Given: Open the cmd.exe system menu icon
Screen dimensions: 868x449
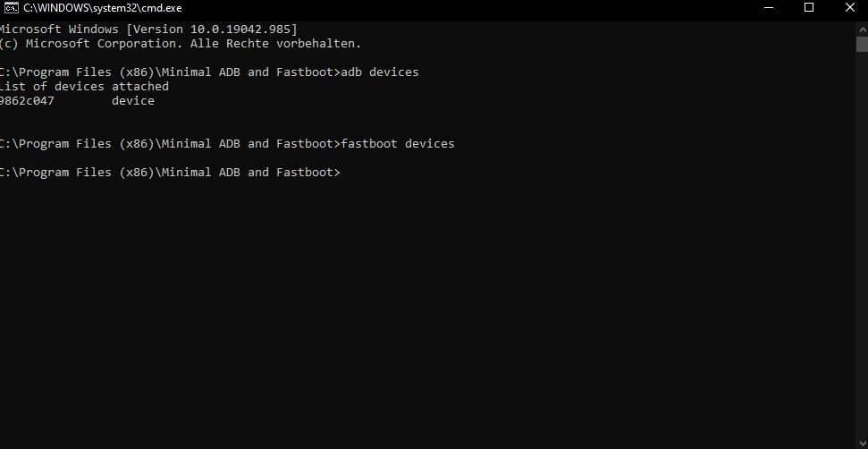Looking at the screenshot, I should click(11, 8).
